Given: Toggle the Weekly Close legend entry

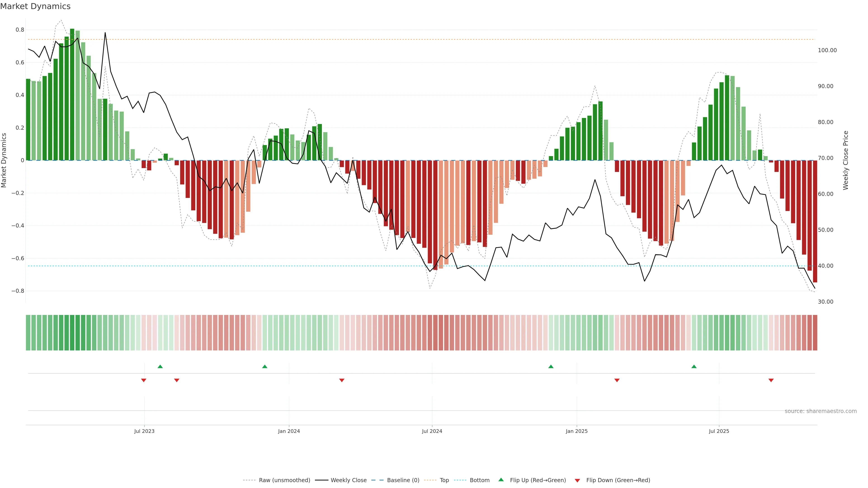Looking at the screenshot, I should pyautogui.click(x=348, y=480).
